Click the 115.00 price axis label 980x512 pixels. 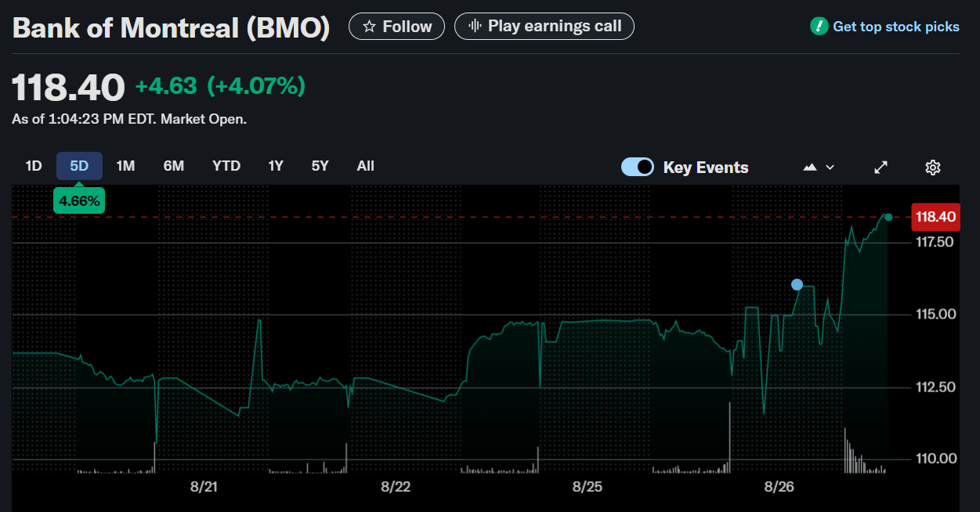tap(935, 315)
